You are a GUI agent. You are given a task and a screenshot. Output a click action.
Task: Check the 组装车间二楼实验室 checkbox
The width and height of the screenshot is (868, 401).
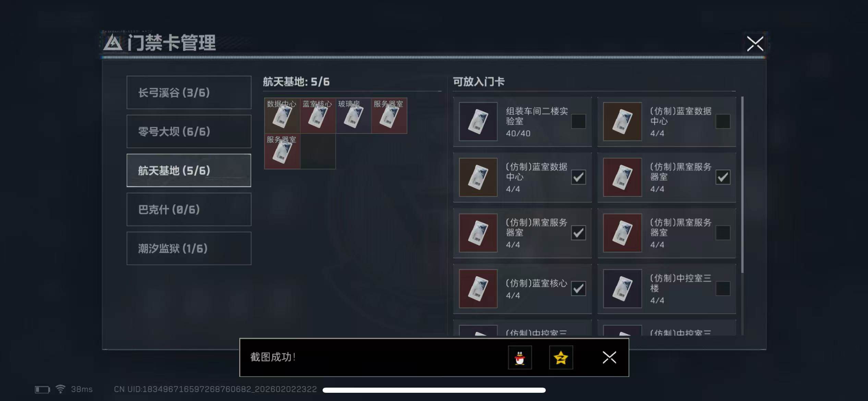578,121
